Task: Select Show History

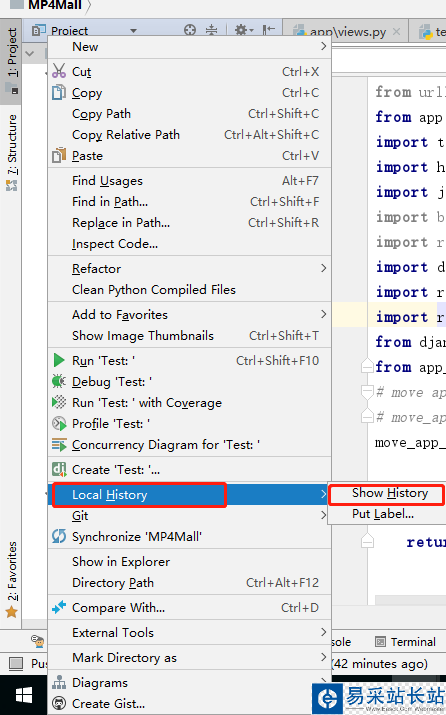Action: click(x=390, y=493)
